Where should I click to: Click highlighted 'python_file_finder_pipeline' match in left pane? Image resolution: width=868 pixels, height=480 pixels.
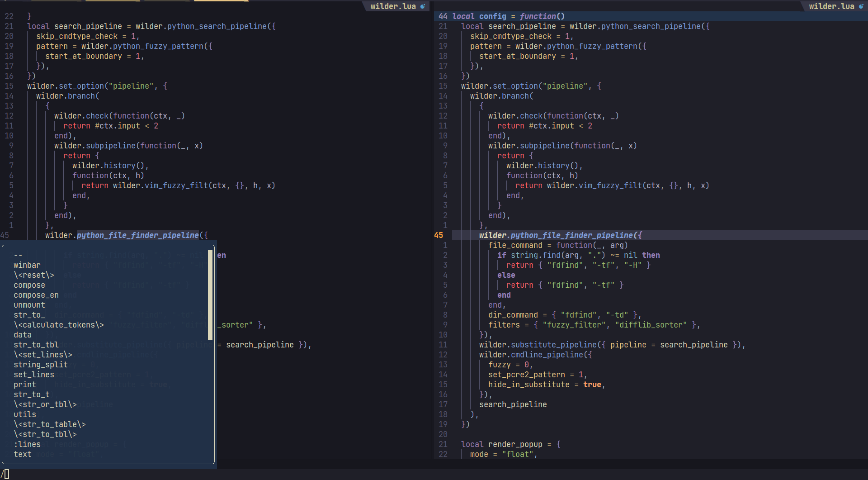point(138,235)
